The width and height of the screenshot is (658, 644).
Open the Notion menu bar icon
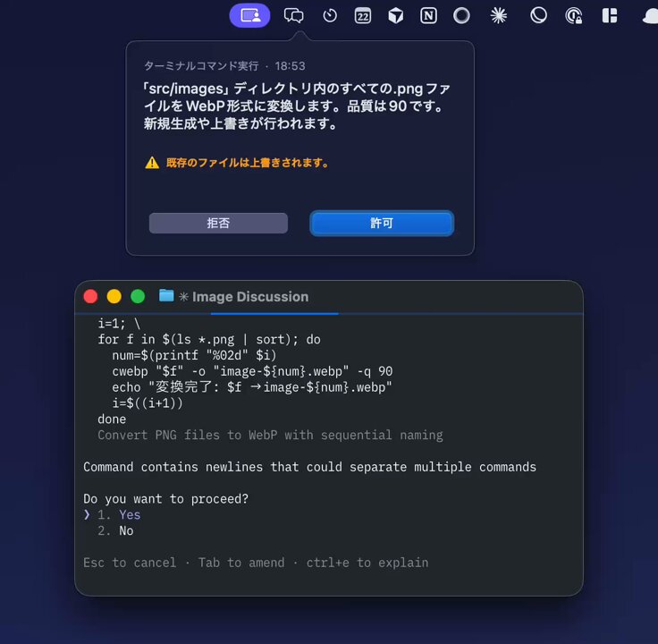tap(428, 16)
